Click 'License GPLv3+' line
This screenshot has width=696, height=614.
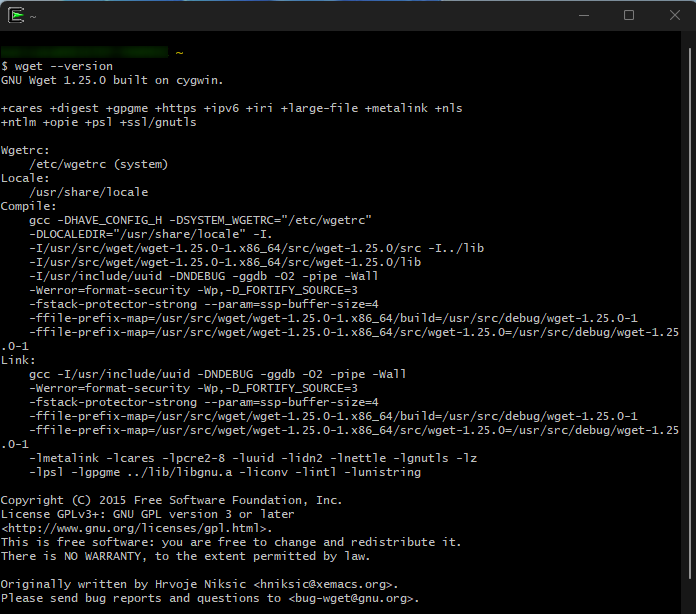point(147,514)
